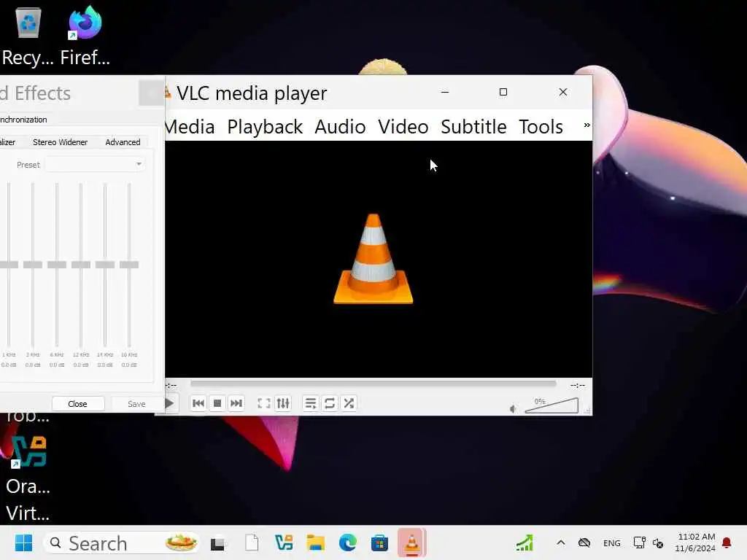The width and height of the screenshot is (747, 560).
Task: Show hidden system tray icons
Action: (561, 542)
